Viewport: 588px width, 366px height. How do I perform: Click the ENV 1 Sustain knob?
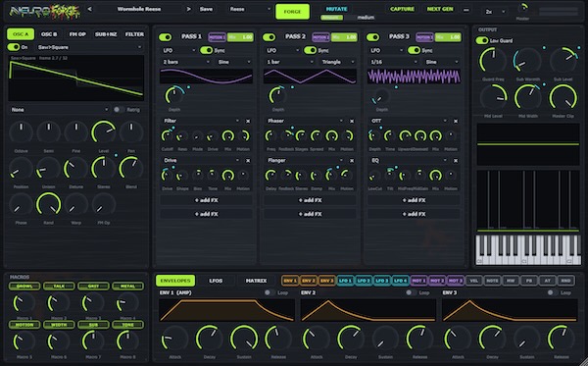[244, 339]
